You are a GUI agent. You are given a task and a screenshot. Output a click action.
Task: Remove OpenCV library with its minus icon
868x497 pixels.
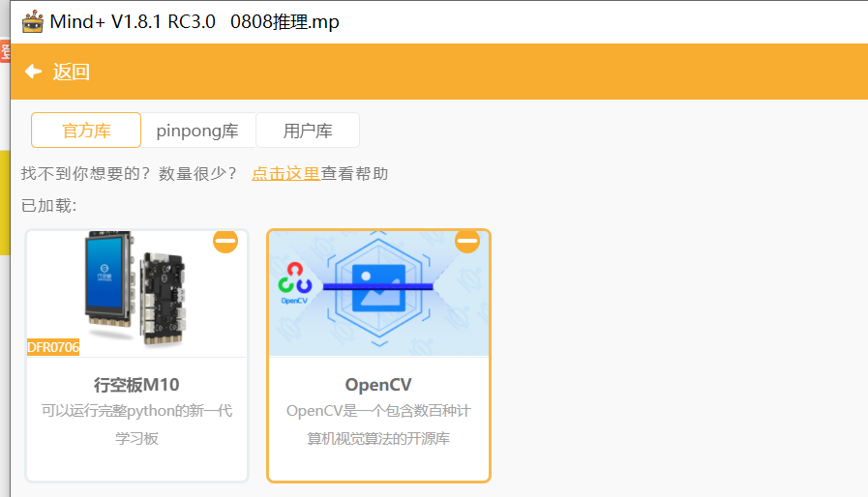[x=467, y=241]
